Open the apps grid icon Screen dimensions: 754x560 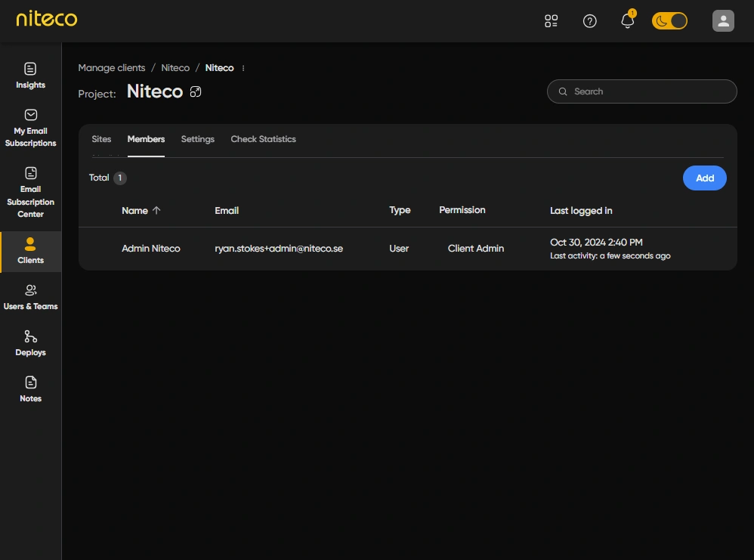(x=552, y=21)
